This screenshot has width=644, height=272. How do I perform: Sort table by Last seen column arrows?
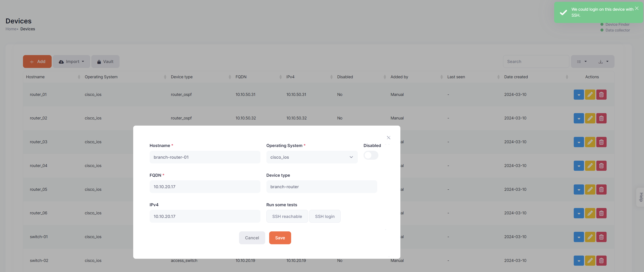[498, 77]
